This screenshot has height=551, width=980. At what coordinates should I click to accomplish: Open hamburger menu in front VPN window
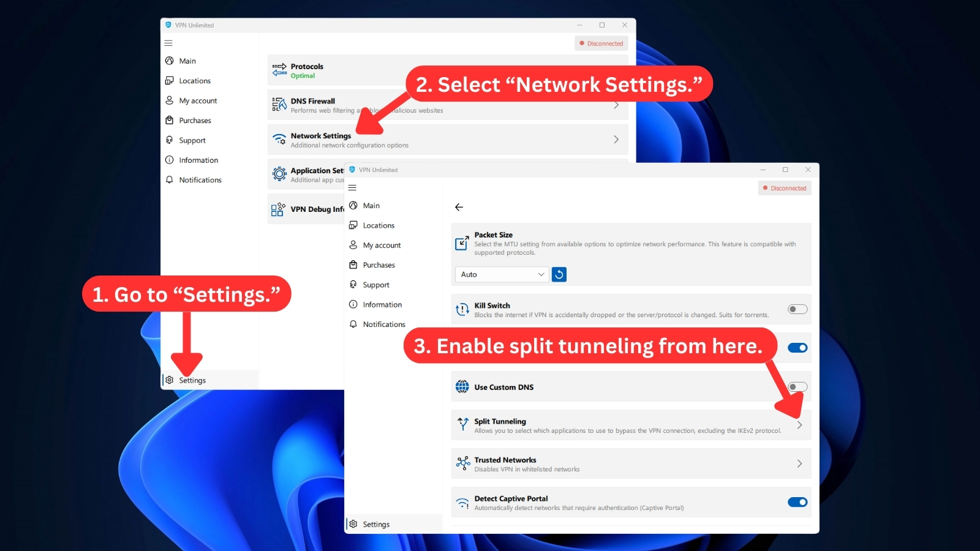point(352,188)
